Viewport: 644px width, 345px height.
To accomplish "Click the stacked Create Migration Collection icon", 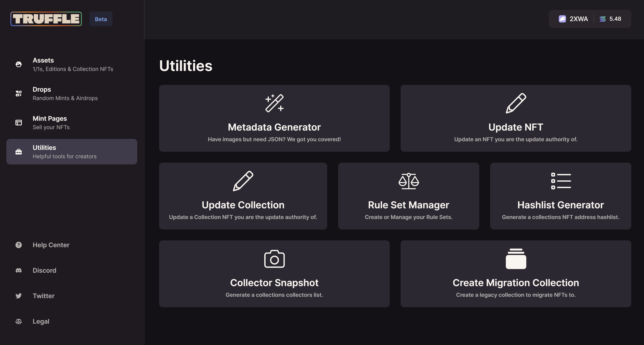I will click(x=516, y=259).
